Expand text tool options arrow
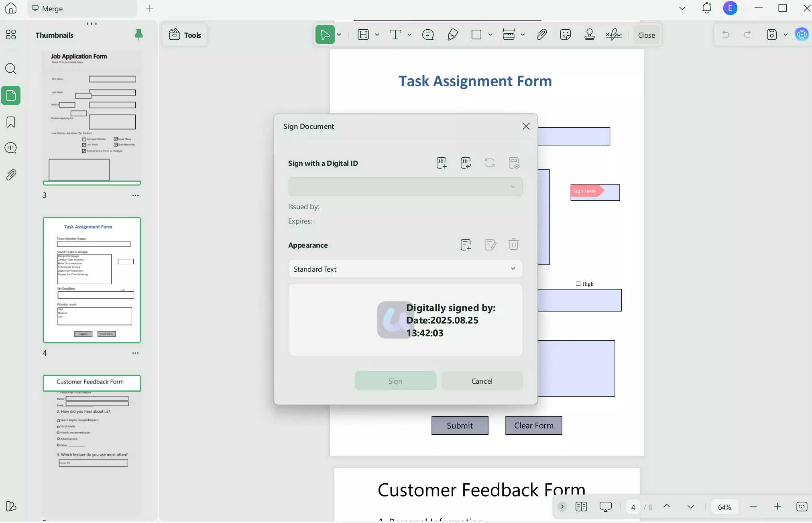The image size is (812, 523). [x=409, y=35]
